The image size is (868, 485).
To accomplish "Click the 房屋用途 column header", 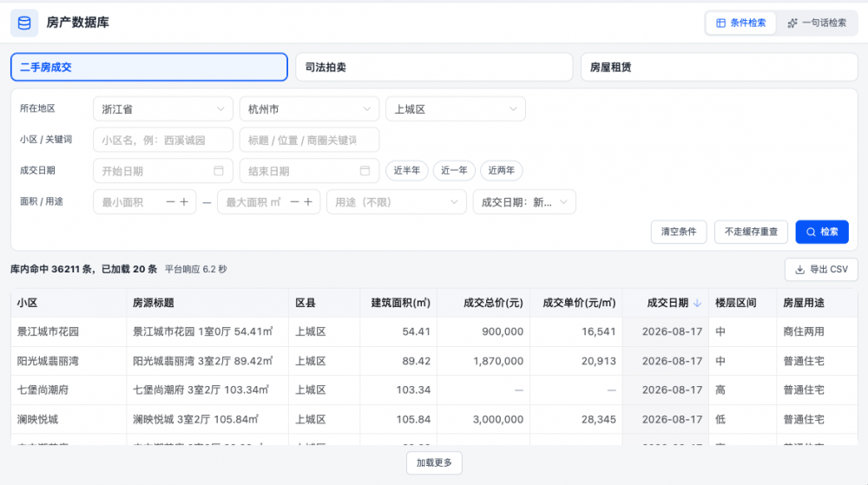I will 817,303.
